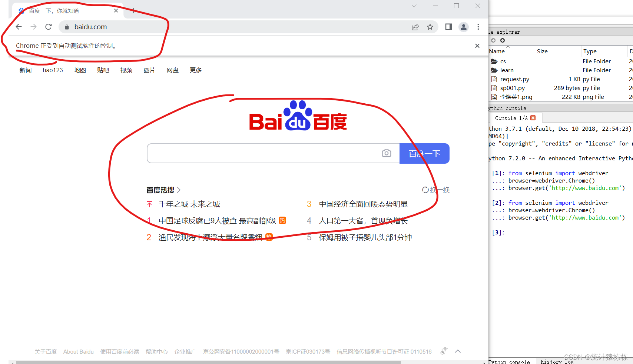Open 企业推广 footer link
The height and width of the screenshot is (364, 633).
tap(185, 351)
